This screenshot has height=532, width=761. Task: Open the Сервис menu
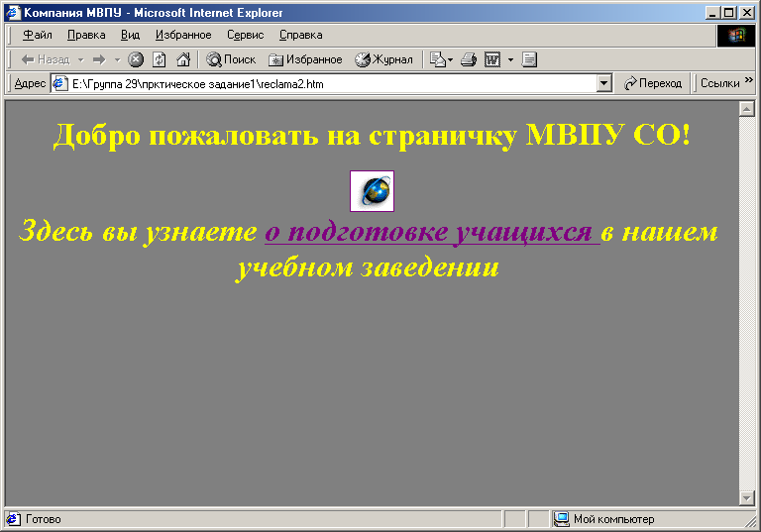246,35
